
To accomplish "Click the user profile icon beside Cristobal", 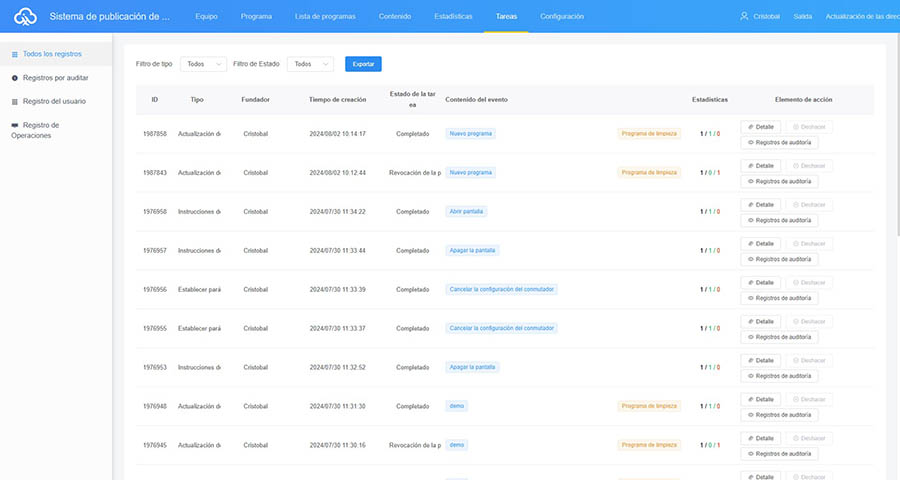I will pyautogui.click(x=744, y=16).
